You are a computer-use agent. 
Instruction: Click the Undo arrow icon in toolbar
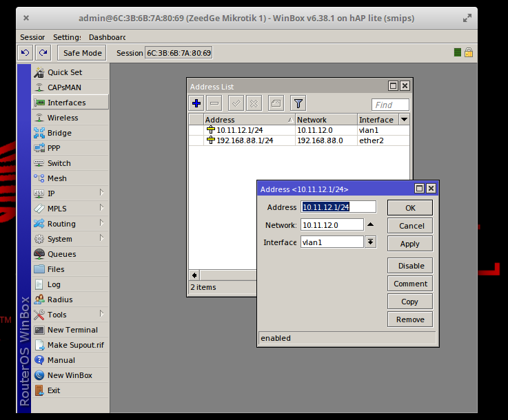pos(25,53)
